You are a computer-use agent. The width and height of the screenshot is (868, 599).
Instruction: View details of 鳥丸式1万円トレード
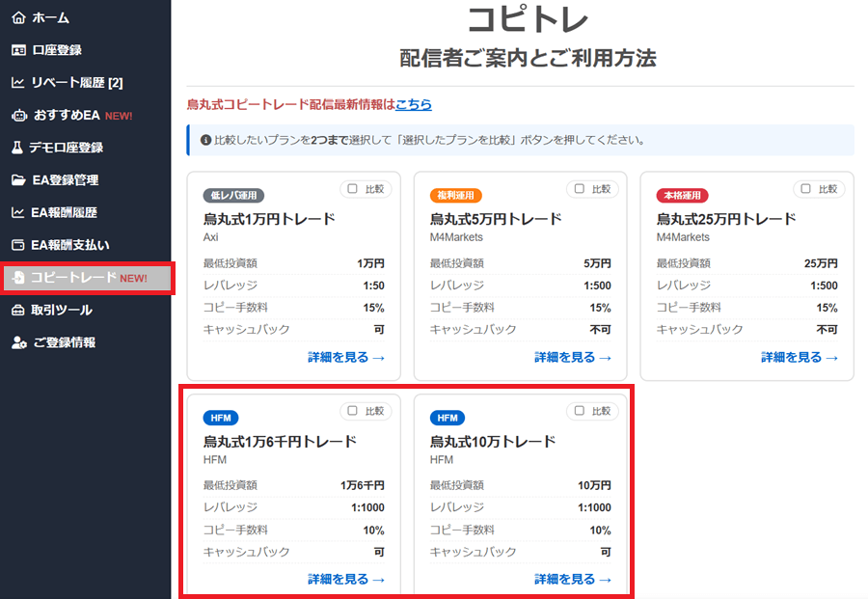point(346,358)
